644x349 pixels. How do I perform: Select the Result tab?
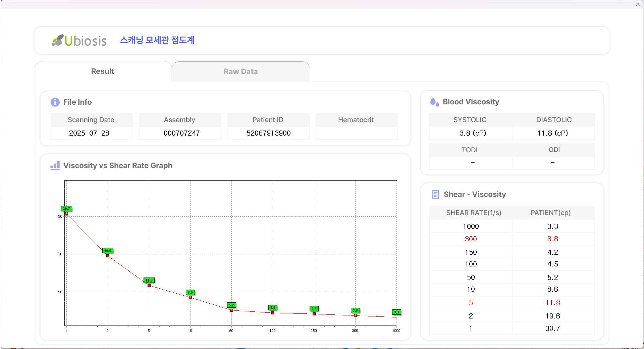coord(103,71)
